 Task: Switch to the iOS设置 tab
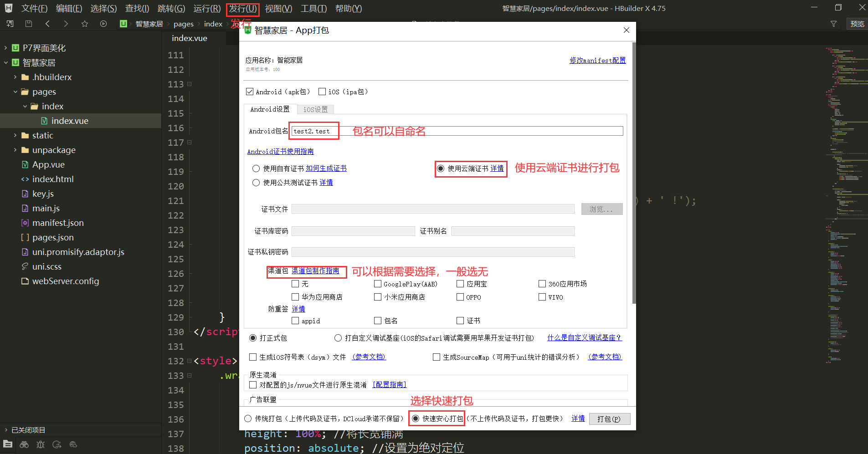click(315, 109)
